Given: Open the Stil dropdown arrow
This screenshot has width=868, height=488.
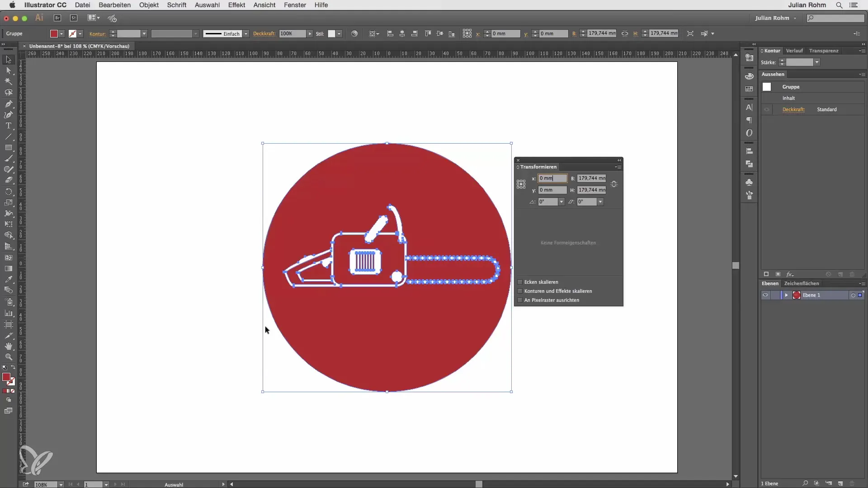Looking at the screenshot, I should [339, 34].
